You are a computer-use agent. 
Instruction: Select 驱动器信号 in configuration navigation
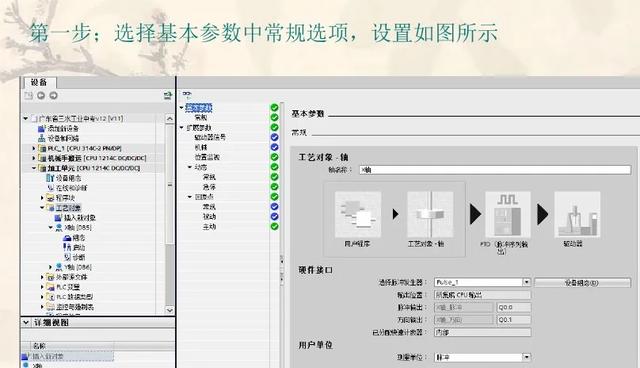(x=210, y=137)
